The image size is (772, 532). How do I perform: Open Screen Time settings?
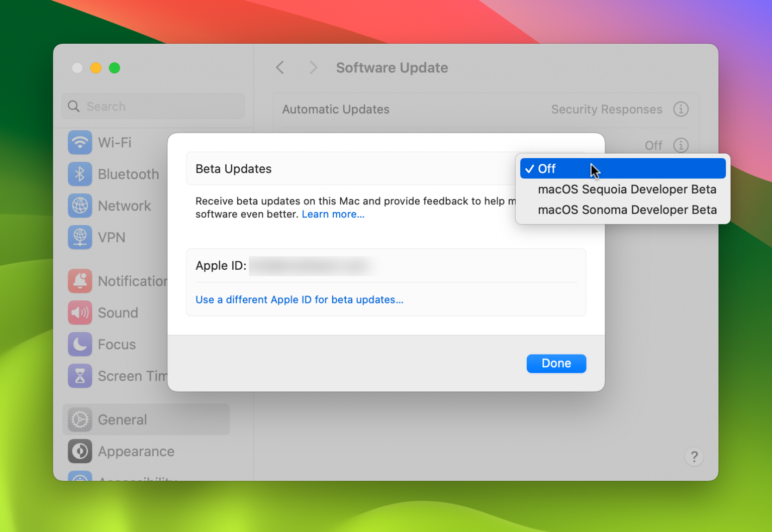(x=80, y=376)
